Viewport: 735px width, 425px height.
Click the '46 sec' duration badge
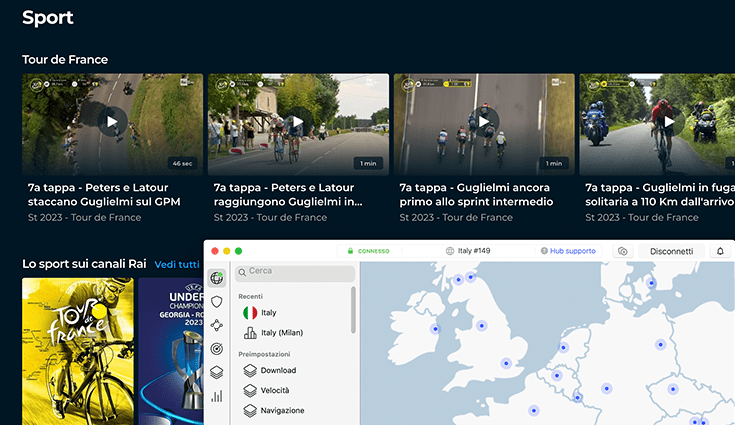(182, 164)
